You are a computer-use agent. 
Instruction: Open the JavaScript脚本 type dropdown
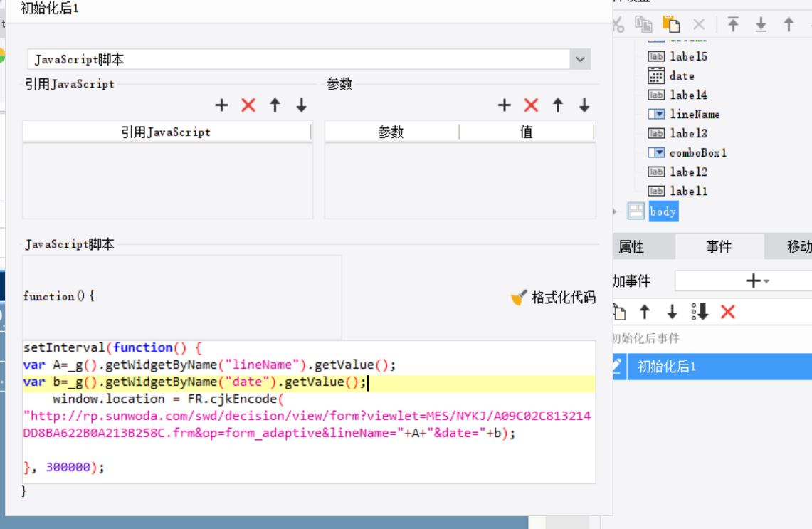click(x=581, y=59)
